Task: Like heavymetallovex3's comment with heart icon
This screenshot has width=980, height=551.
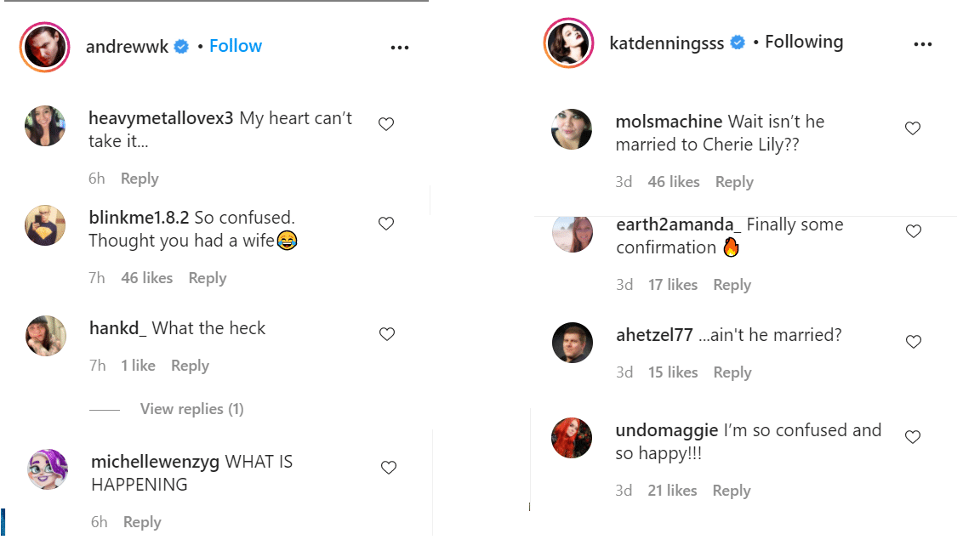Action: 386,124
